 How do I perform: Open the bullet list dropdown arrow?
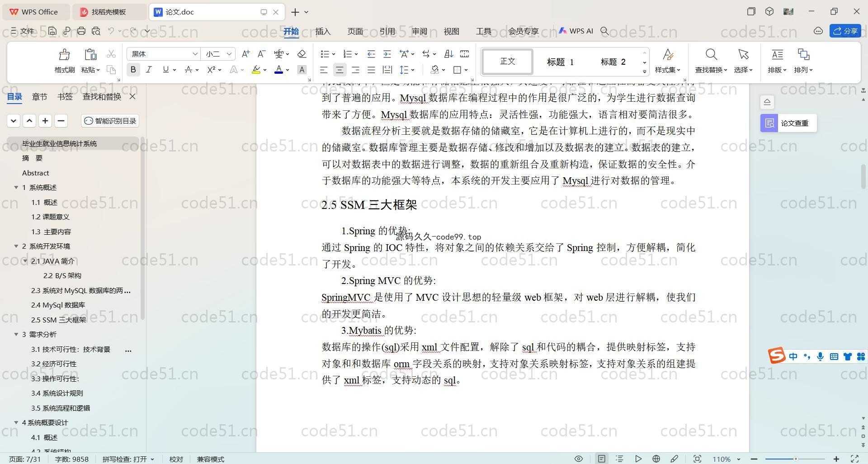(334, 54)
